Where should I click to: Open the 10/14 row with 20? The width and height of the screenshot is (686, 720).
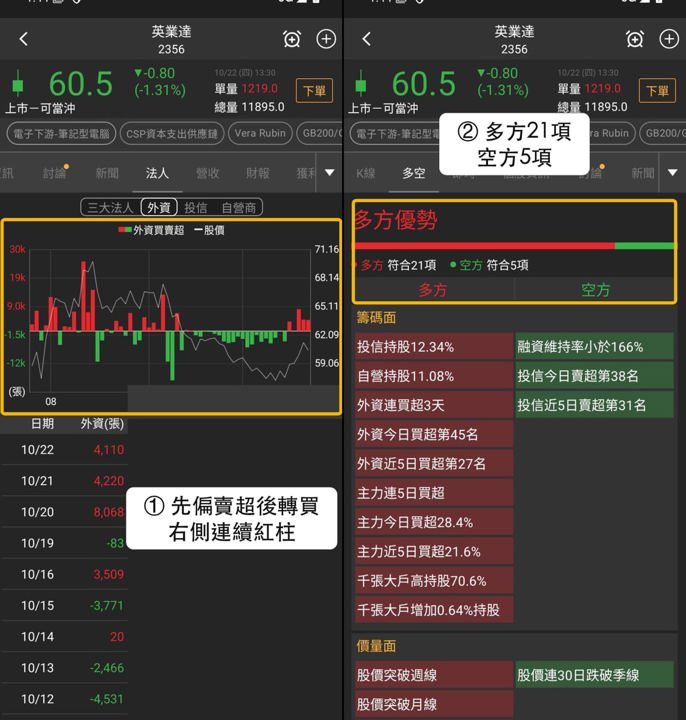[x=65, y=637]
